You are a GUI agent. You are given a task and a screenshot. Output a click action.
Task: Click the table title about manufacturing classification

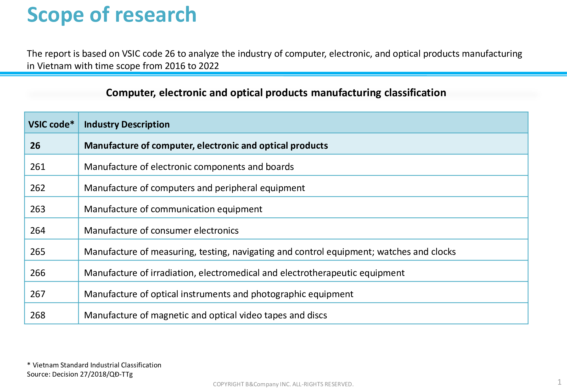(x=276, y=93)
